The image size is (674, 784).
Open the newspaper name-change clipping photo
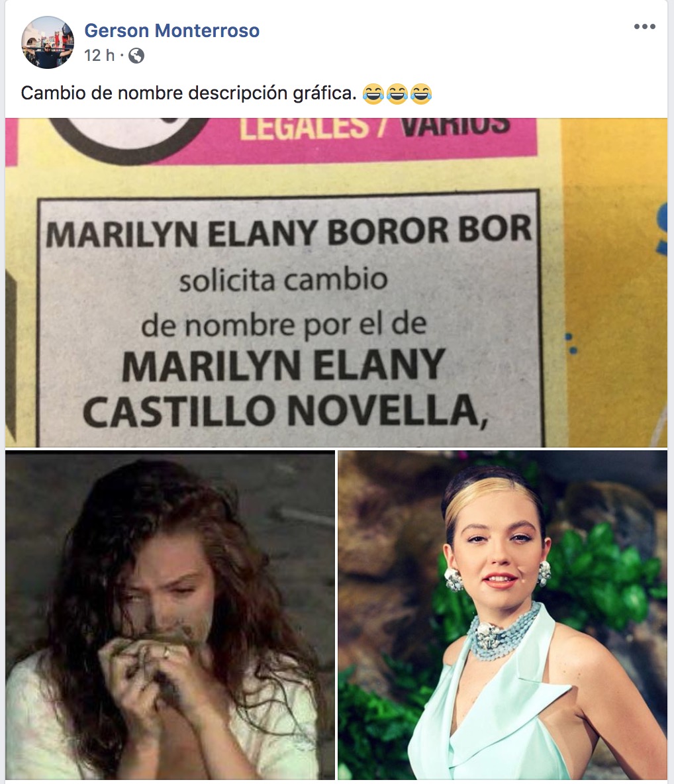[336, 283]
